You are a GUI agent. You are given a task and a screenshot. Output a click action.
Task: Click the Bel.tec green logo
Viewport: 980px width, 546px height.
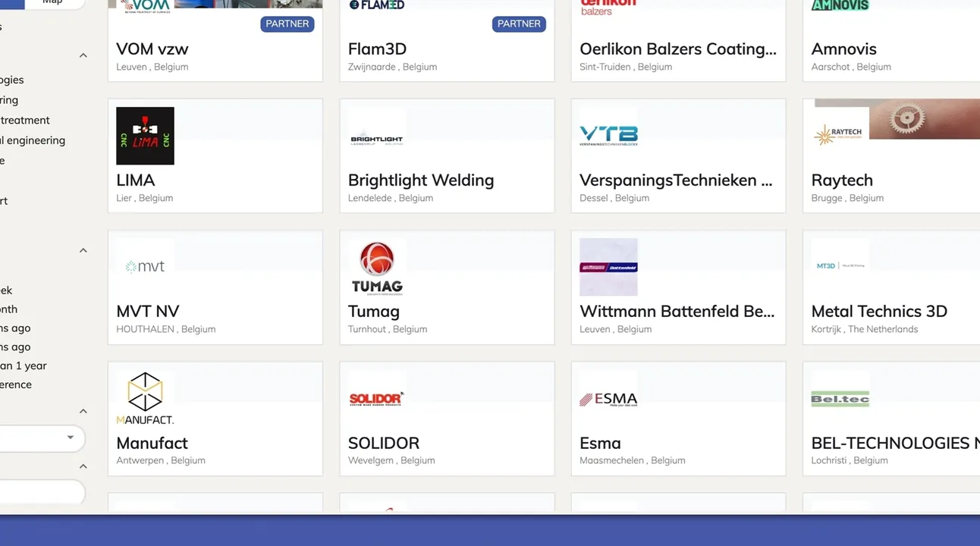pyautogui.click(x=840, y=399)
